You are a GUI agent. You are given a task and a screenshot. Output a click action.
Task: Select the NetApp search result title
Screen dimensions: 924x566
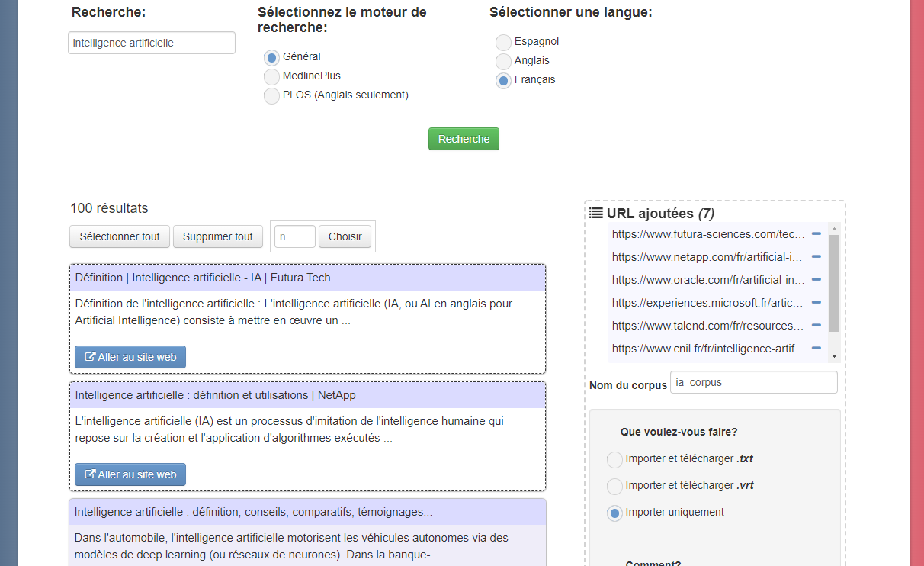[215, 395]
